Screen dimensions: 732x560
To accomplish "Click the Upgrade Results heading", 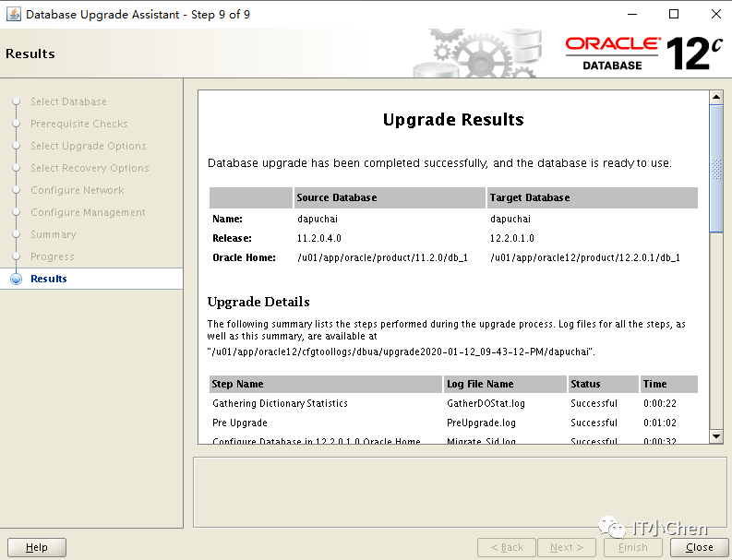I will click(x=453, y=120).
